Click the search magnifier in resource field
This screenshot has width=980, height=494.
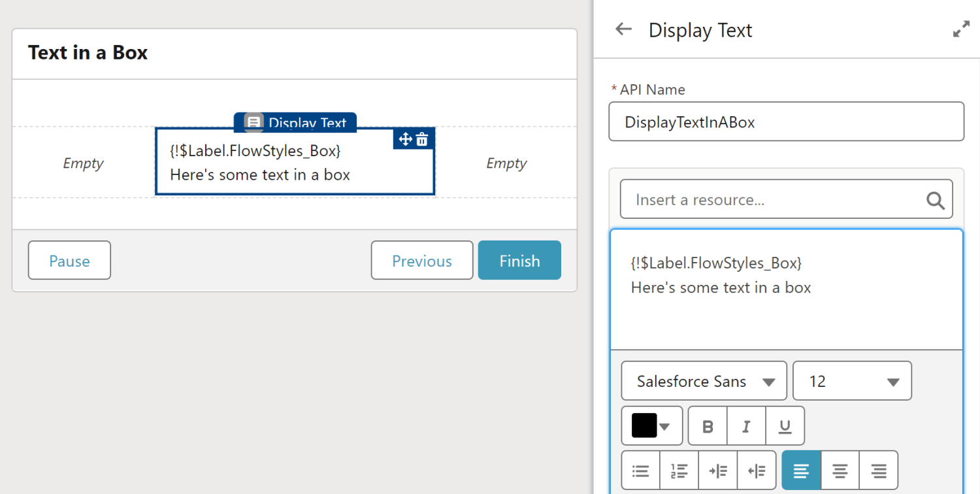pos(935,199)
